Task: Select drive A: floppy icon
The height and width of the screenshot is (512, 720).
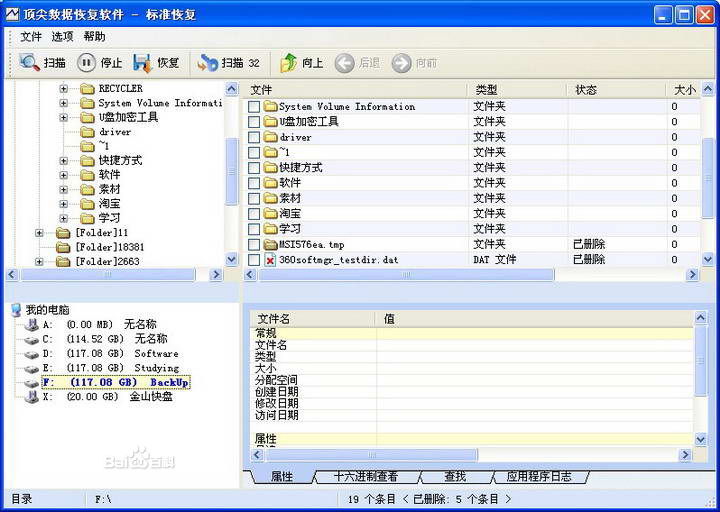Action: [x=32, y=325]
